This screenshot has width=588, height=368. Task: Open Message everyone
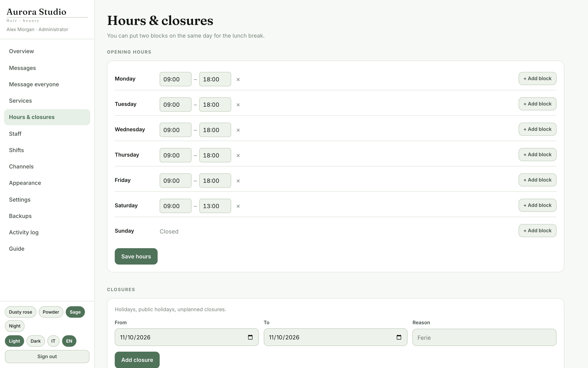pos(47,84)
